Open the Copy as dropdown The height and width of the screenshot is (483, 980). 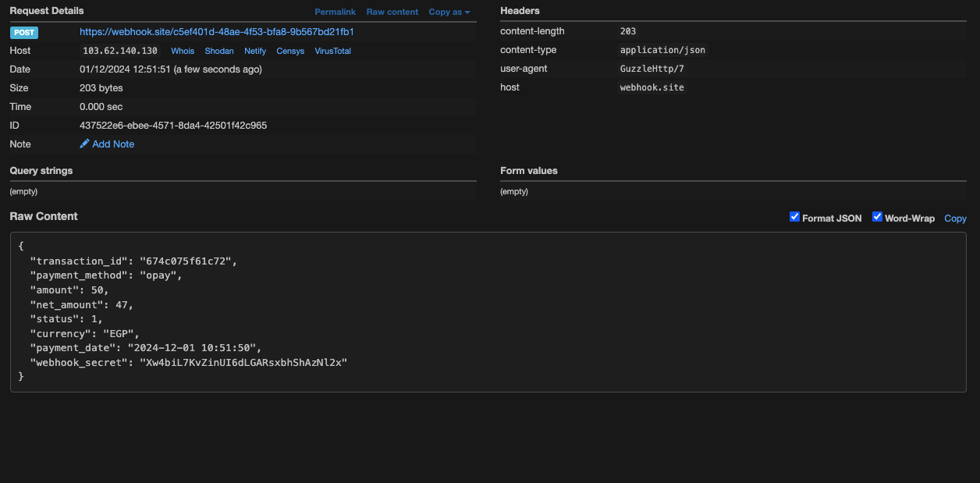pyautogui.click(x=449, y=12)
